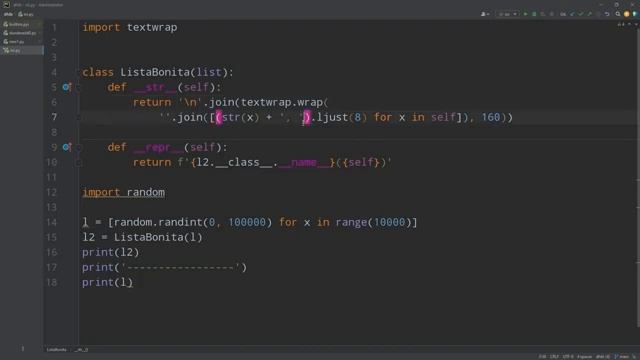The image size is (640, 360).
Task: Click the number 160 on line 7
Action: (491, 117)
